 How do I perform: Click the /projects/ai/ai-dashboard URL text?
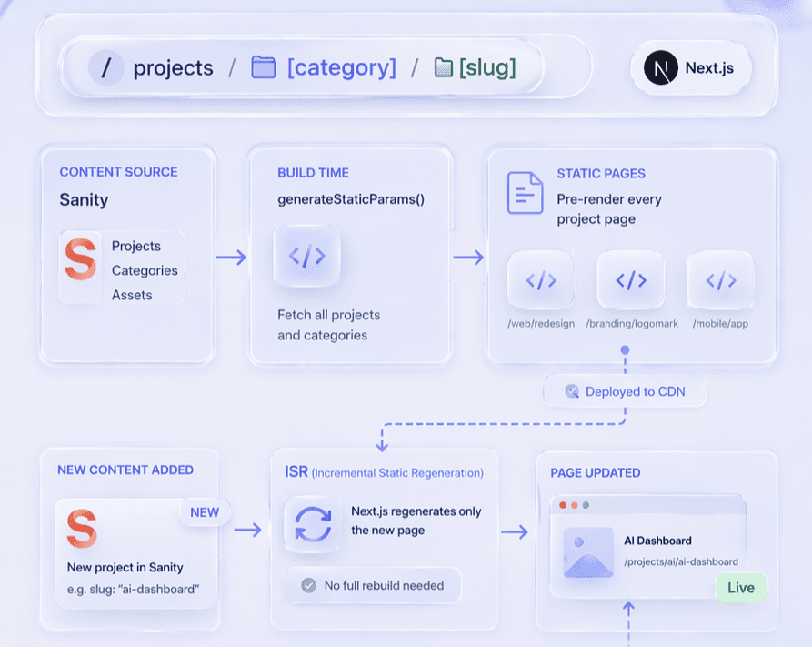pos(681,561)
